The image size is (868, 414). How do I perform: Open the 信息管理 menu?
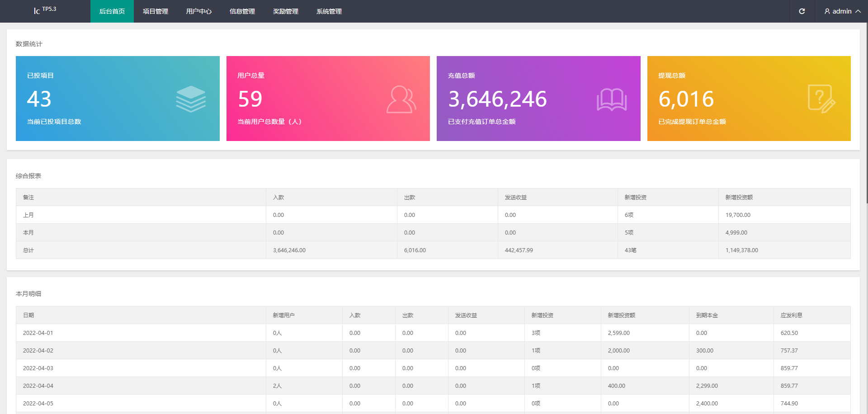pos(242,11)
